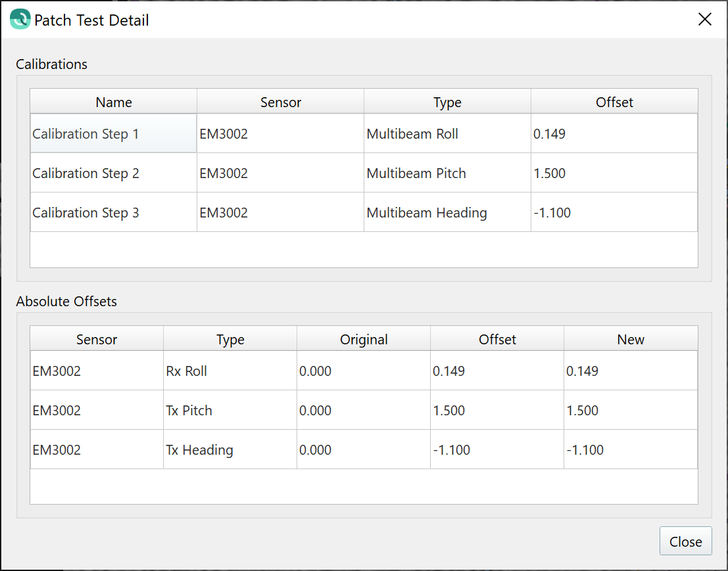Select the Multibeam Heading type cell

click(x=427, y=213)
